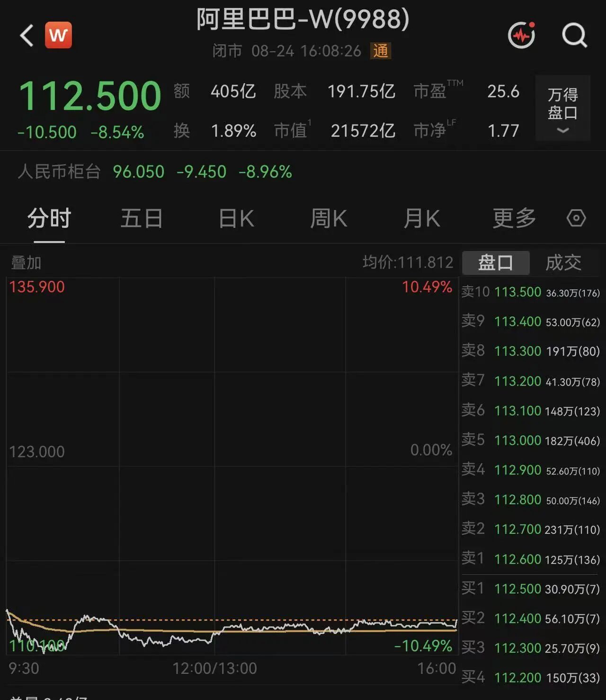The height and width of the screenshot is (700, 606).
Task: Open the 日K chart tab
Action: click(x=236, y=219)
